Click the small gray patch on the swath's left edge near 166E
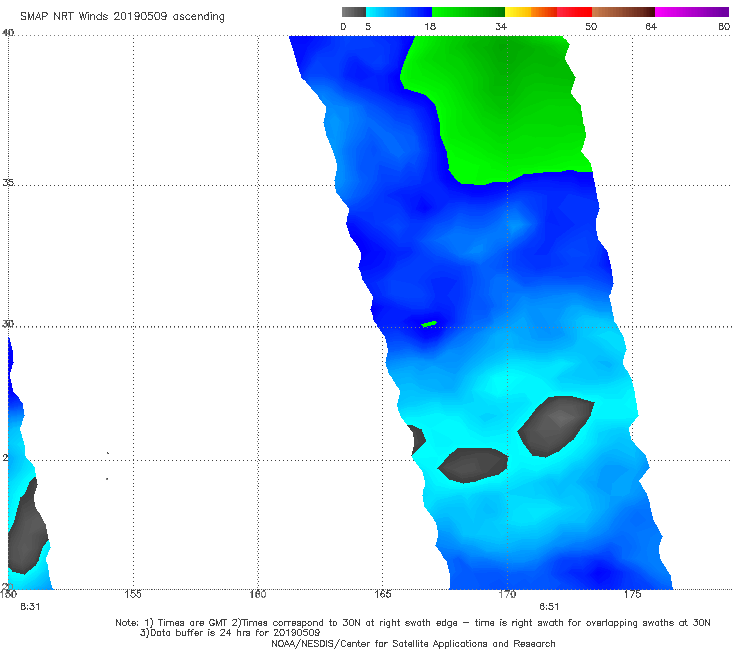The image size is (740, 650). click(x=416, y=440)
